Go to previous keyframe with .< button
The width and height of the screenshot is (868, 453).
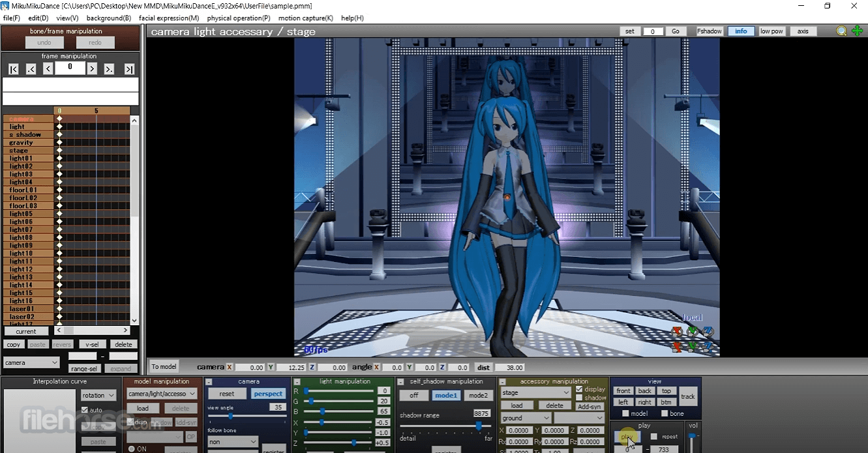click(x=31, y=69)
